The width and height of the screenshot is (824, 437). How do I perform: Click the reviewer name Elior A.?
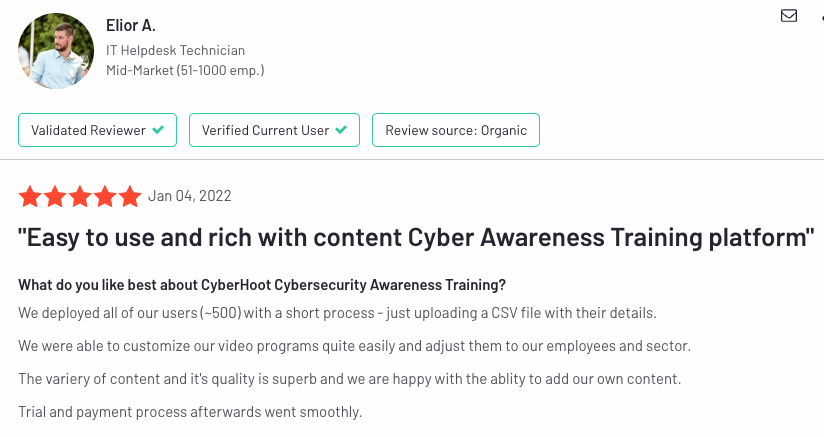click(131, 25)
